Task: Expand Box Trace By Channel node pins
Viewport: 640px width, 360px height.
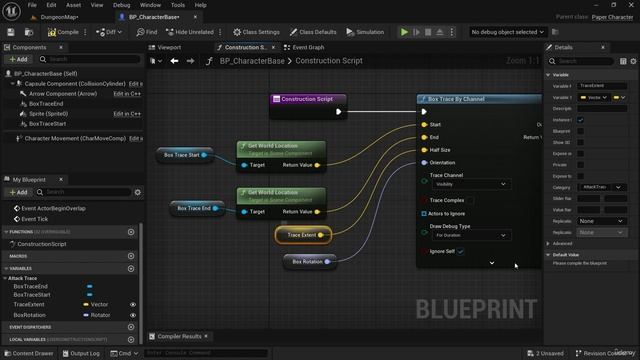Action: pyautogui.click(x=492, y=263)
